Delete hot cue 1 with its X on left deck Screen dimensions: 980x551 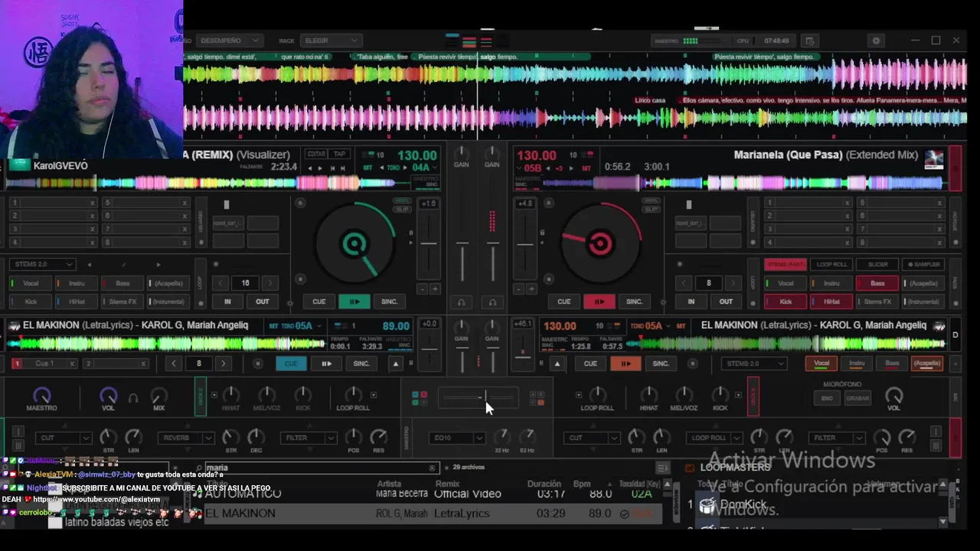(x=92, y=203)
